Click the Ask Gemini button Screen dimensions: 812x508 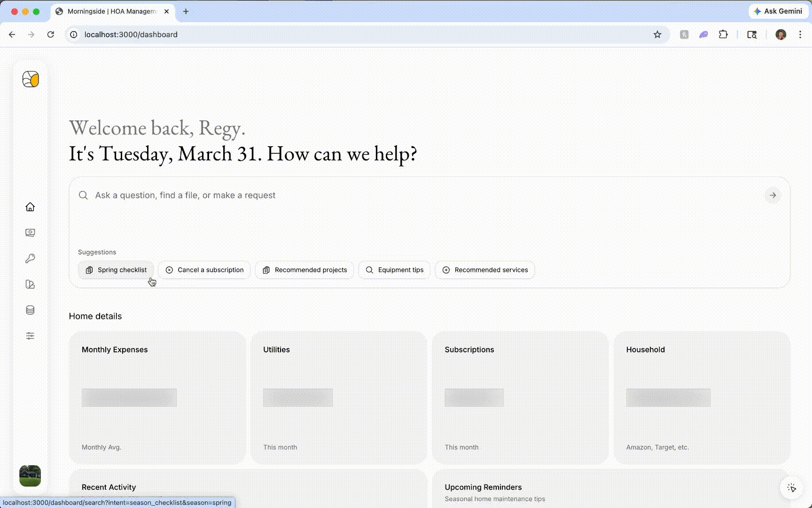coord(778,11)
